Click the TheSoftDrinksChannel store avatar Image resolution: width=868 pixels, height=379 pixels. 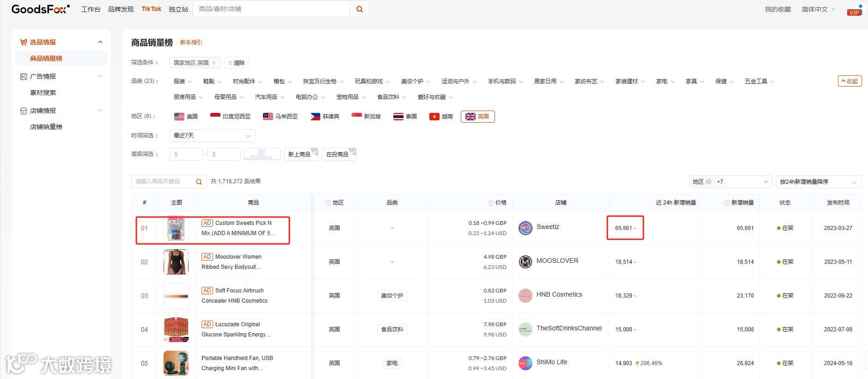pos(526,329)
